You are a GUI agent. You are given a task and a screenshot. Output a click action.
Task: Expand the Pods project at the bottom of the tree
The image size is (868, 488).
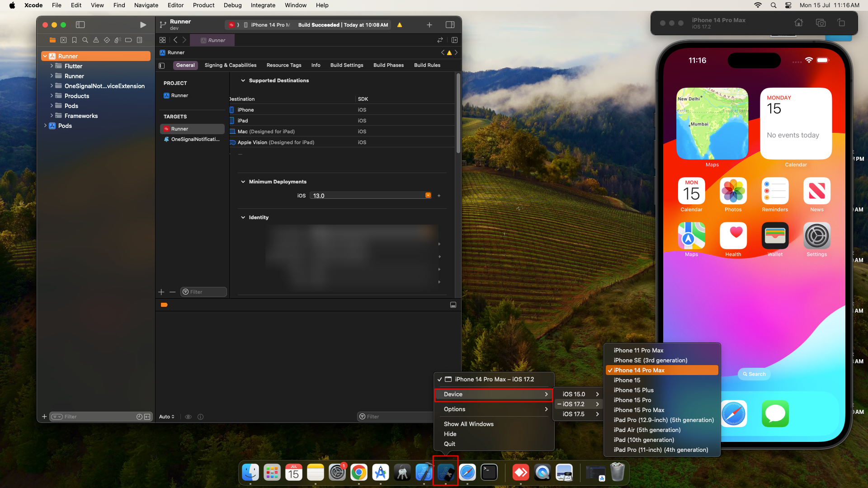point(45,126)
